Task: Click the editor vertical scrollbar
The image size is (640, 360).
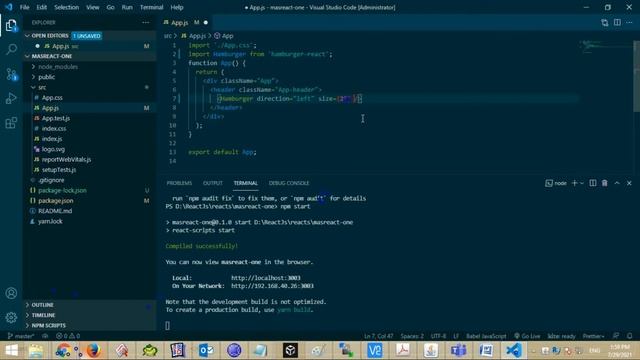Action: (x=636, y=76)
